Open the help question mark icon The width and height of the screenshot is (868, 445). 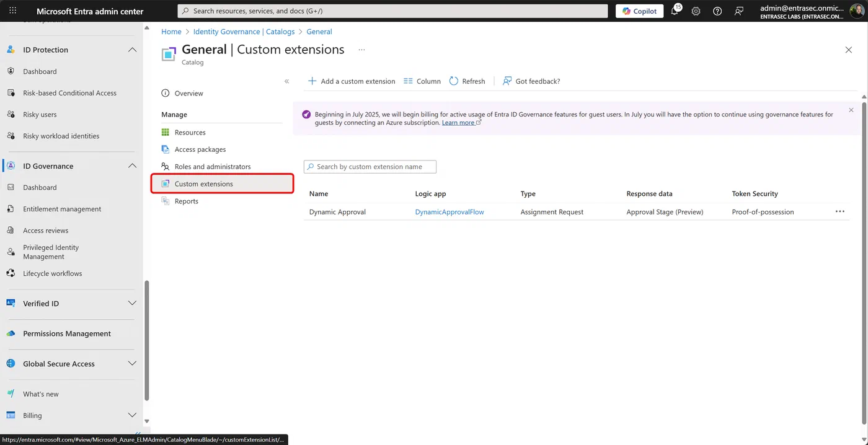coord(717,11)
